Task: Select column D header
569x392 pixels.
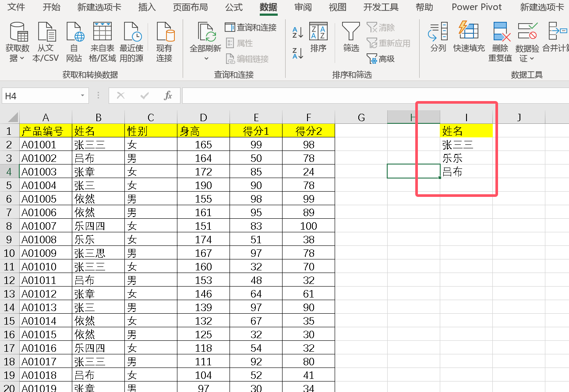Action: coord(203,117)
